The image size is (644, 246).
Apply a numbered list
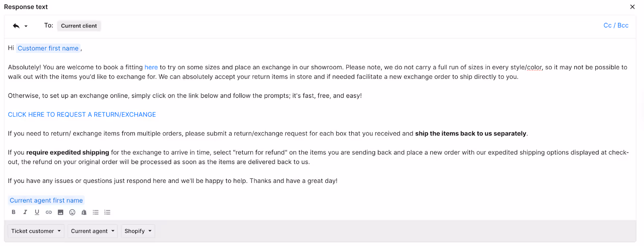tap(107, 212)
